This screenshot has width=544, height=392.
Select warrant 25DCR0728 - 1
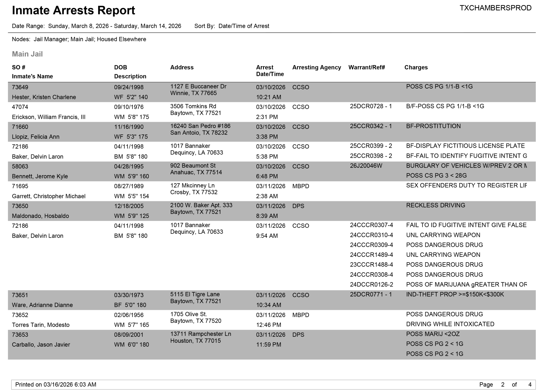click(371, 106)
